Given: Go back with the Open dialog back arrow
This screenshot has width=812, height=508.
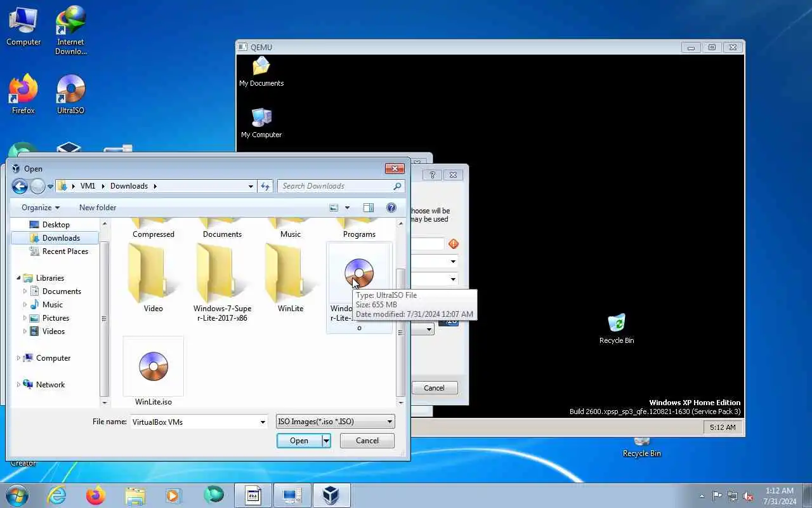Looking at the screenshot, I should (20, 186).
